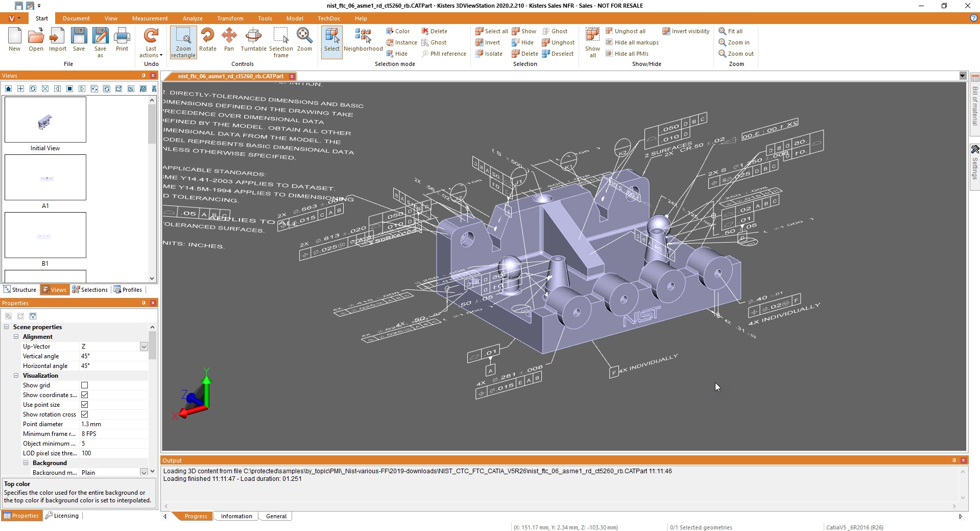980x531 pixels.
Task: Open the TechDoc ribbon tab
Action: 329,18
